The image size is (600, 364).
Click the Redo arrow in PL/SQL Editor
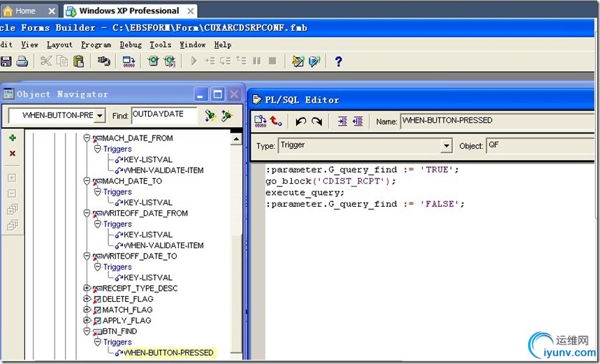[317, 122]
